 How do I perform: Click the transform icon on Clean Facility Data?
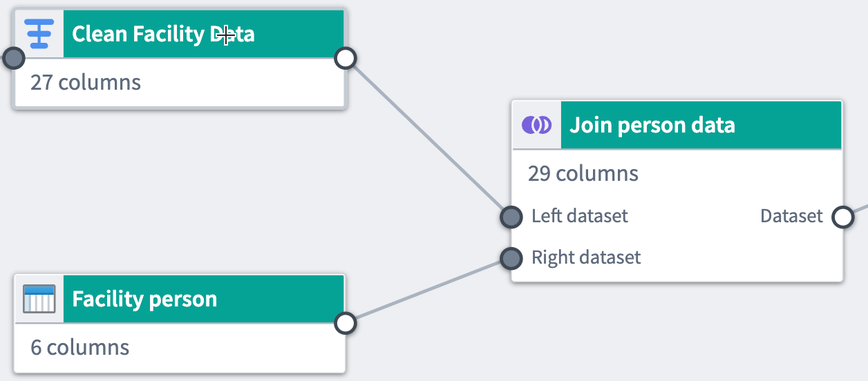pyautogui.click(x=39, y=34)
